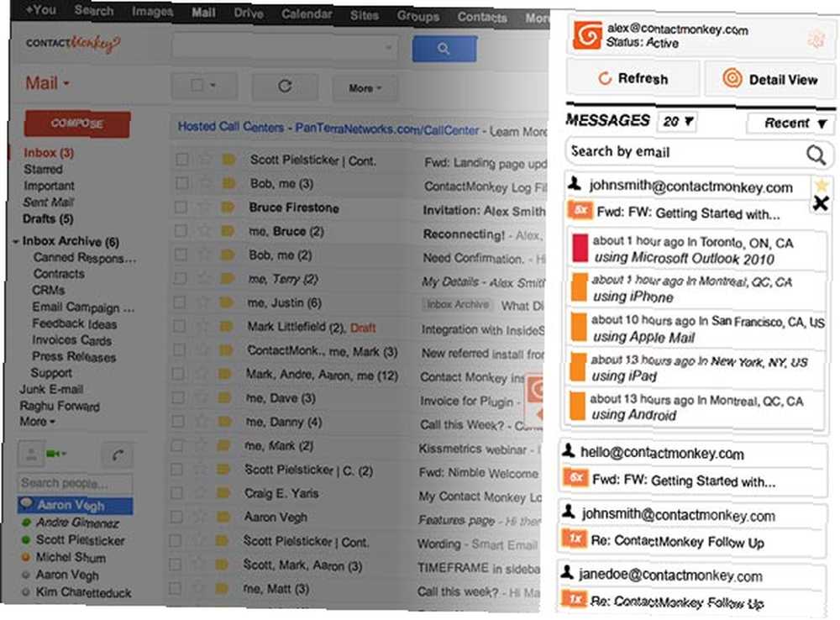The width and height of the screenshot is (840, 620).
Task: Click person icon beside janedoe@contactmonkey.com
Action: (567, 572)
